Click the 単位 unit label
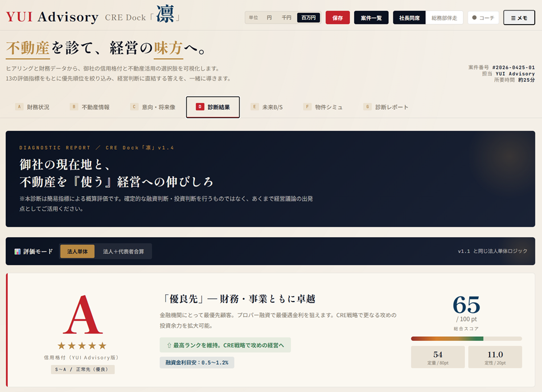 [253, 18]
